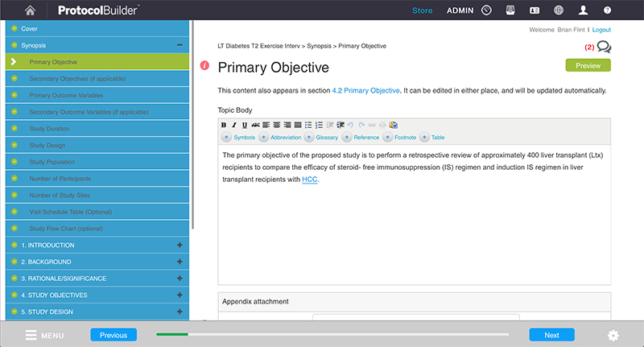Toggle underline formatting in the editor
The image size is (644, 347).
[245, 125]
